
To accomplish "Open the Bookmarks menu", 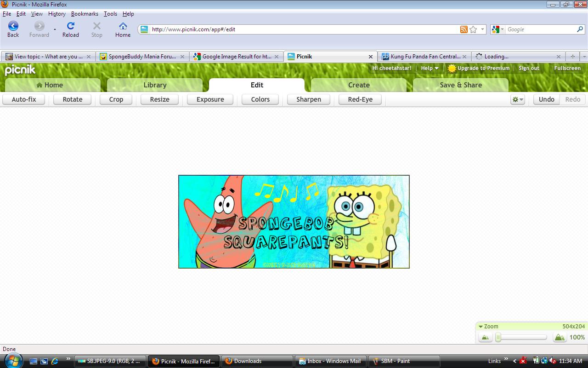I will 85,14.
